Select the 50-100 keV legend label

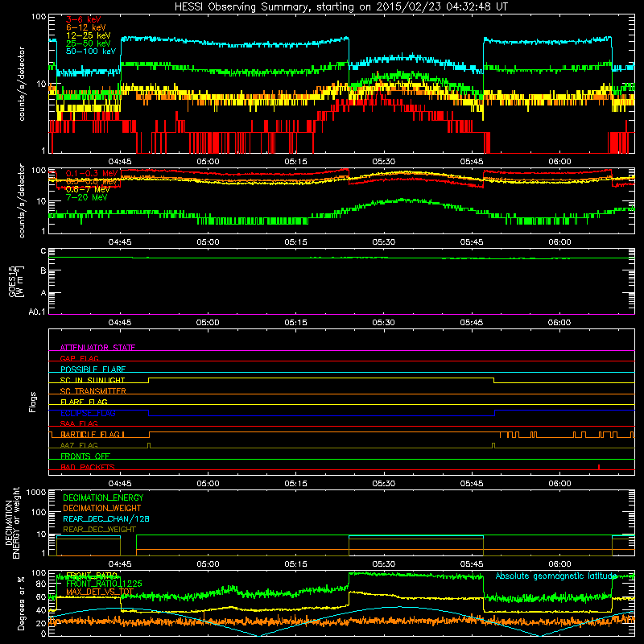click(90, 52)
